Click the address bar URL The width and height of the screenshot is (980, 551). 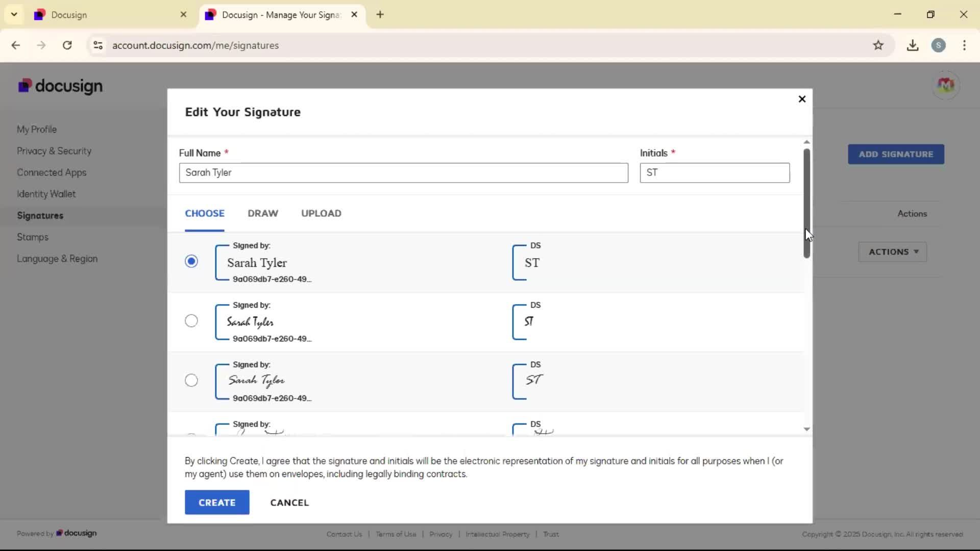(195, 45)
